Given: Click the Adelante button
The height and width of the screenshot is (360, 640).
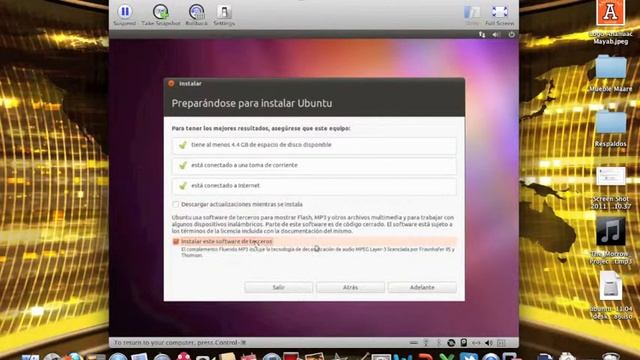Looking at the screenshot, I should pos(422,287).
